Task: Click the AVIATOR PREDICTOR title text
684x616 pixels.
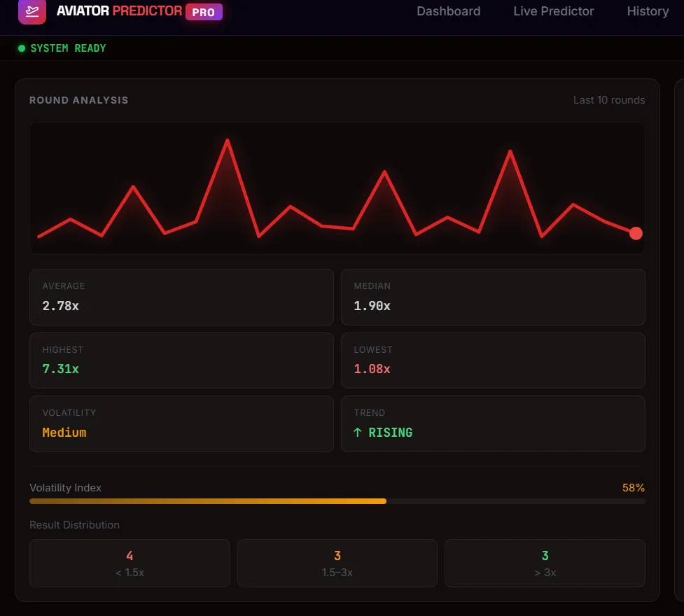Action: [x=119, y=11]
